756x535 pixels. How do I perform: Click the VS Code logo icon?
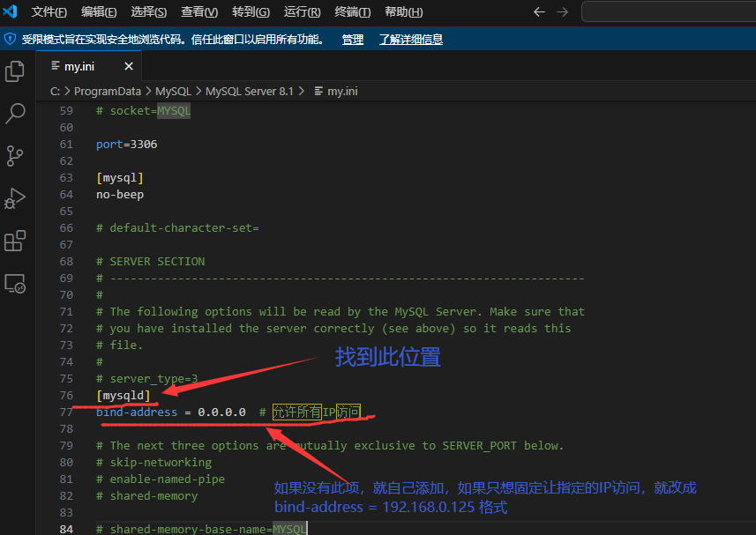click(x=10, y=11)
